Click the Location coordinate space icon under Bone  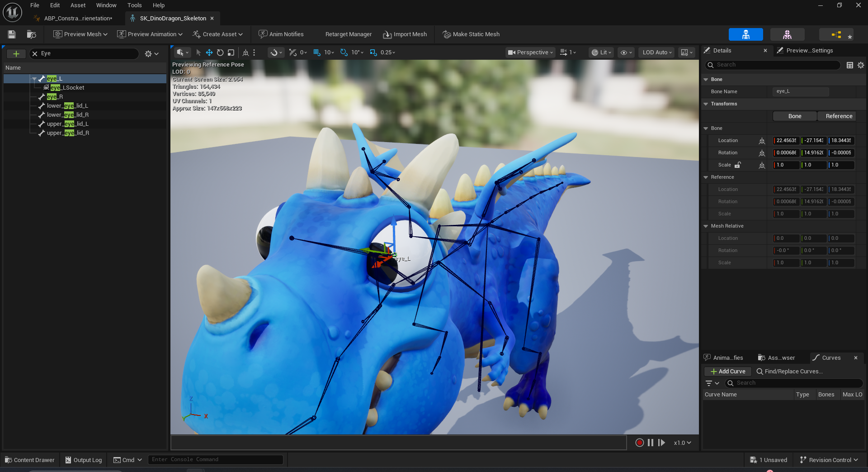point(762,141)
